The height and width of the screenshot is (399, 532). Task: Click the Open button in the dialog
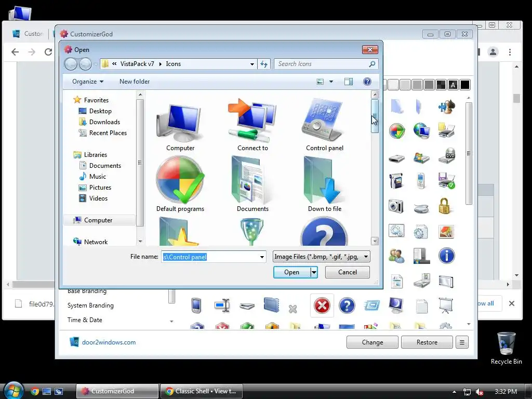pyautogui.click(x=292, y=272)
